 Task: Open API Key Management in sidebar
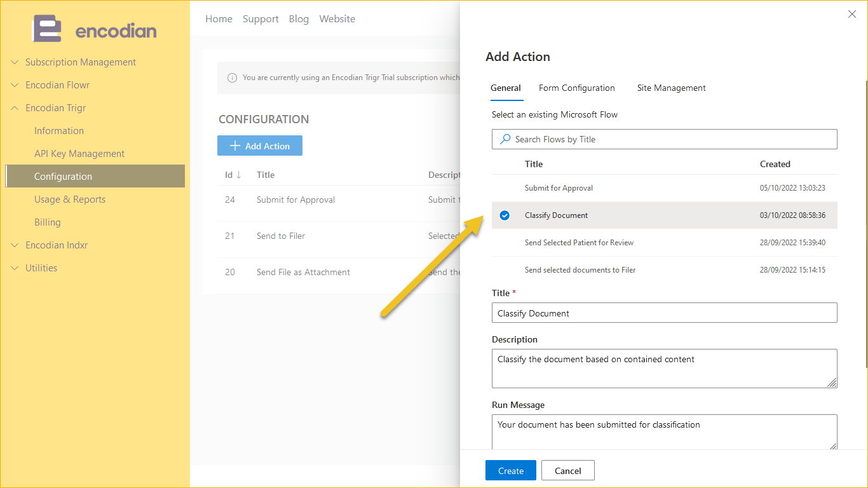click(x=79, y=154)
